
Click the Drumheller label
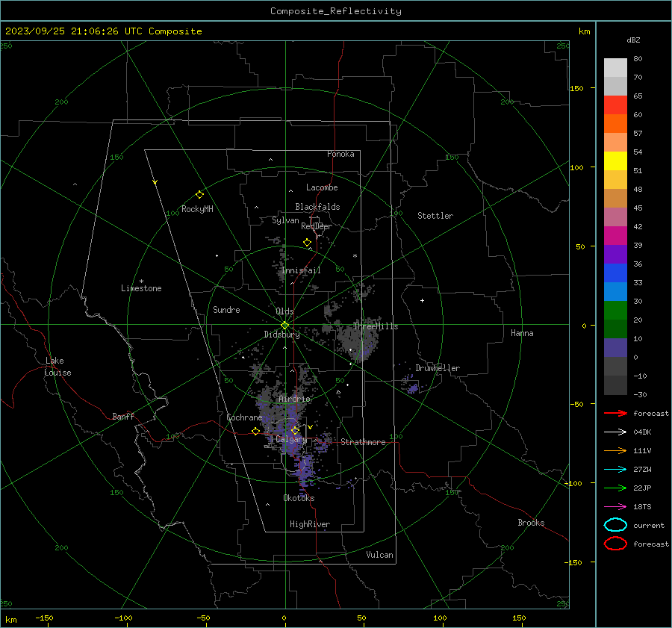438,368
